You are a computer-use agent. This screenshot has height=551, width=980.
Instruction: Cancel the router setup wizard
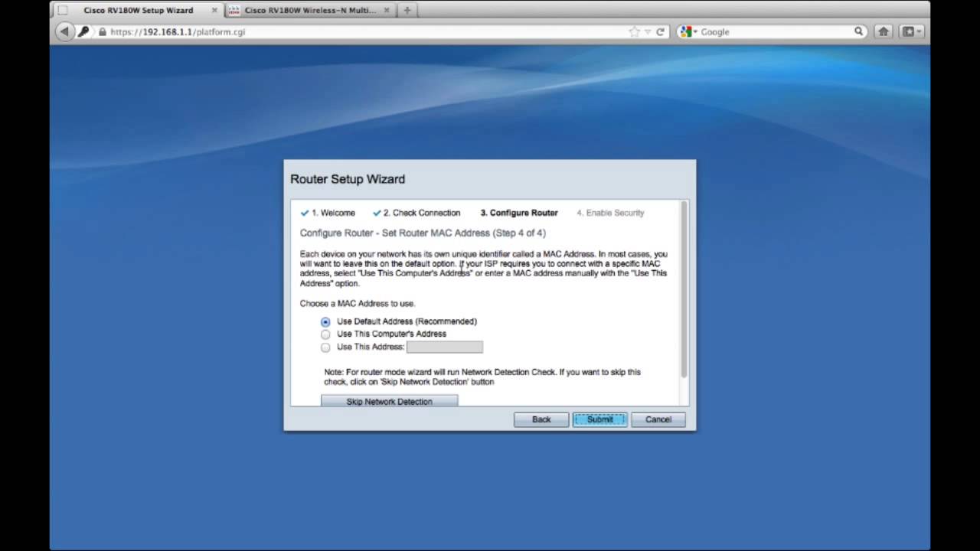pos(658,419)
